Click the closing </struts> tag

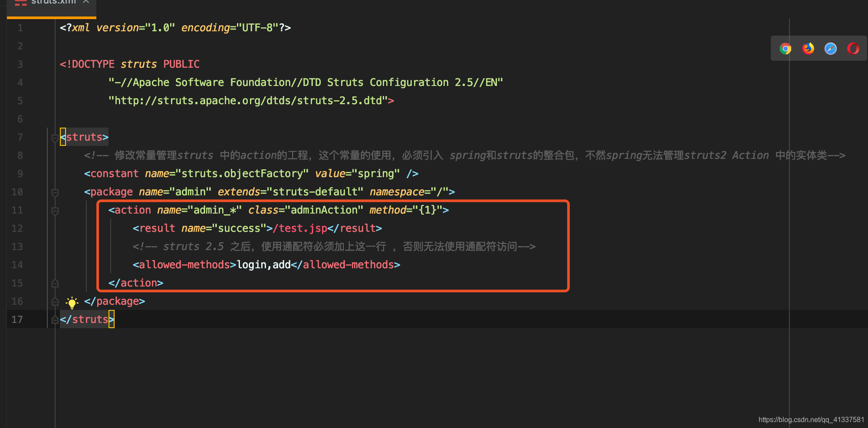87,319
